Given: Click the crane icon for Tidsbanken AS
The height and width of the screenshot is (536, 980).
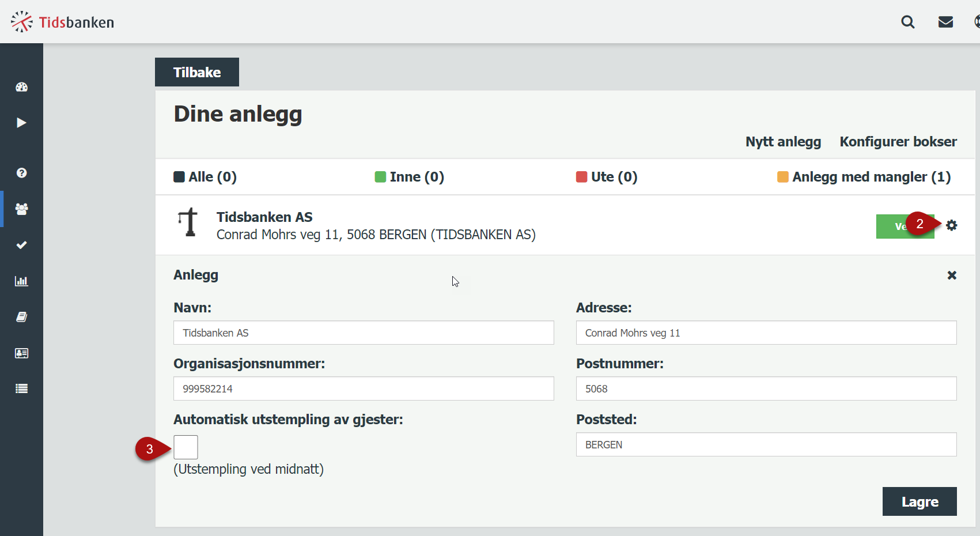Looking at the screenshot, I should [x=188, y=222].
